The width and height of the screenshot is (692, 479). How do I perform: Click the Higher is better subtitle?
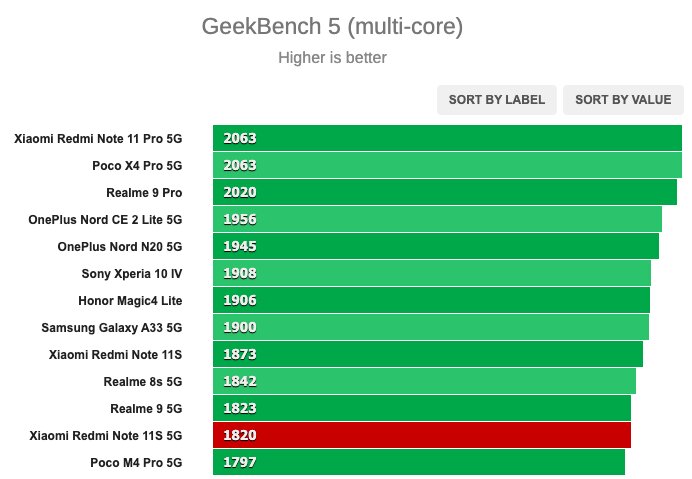pos(332,57)
